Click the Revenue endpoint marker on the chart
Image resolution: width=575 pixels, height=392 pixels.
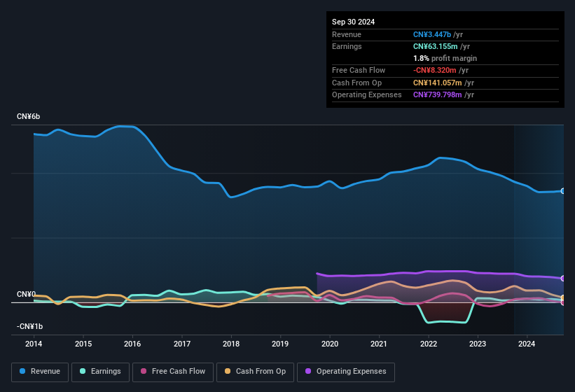point(563,191)
